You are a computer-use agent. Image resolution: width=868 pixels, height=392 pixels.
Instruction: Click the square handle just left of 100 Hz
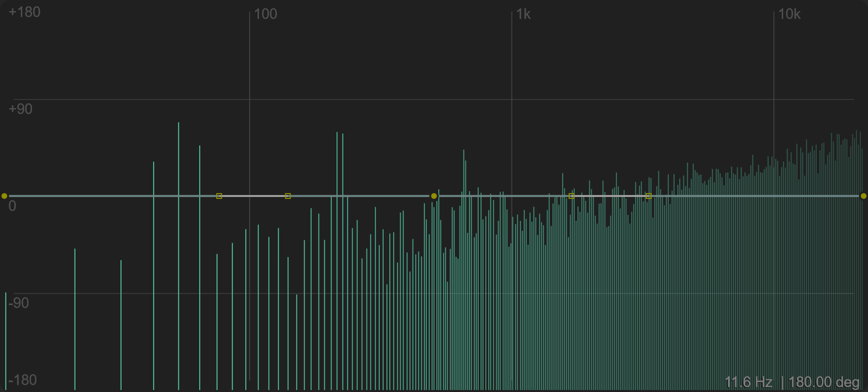click(219, 196)
